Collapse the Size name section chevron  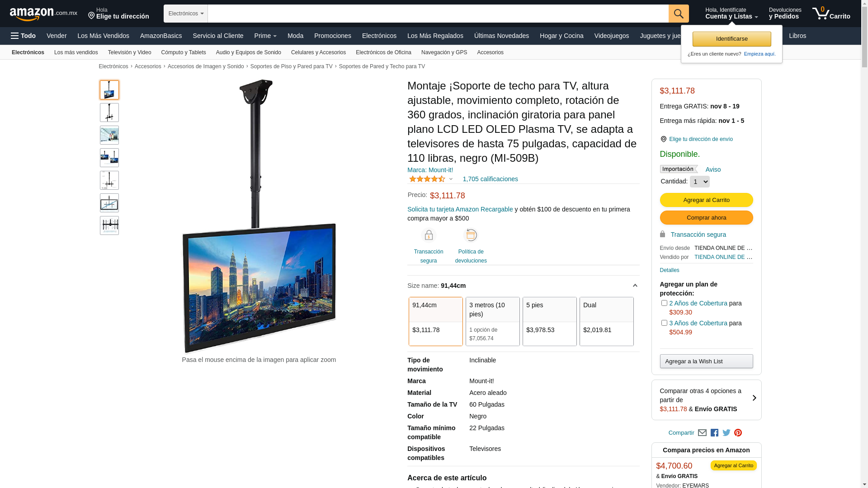(635, 286)
